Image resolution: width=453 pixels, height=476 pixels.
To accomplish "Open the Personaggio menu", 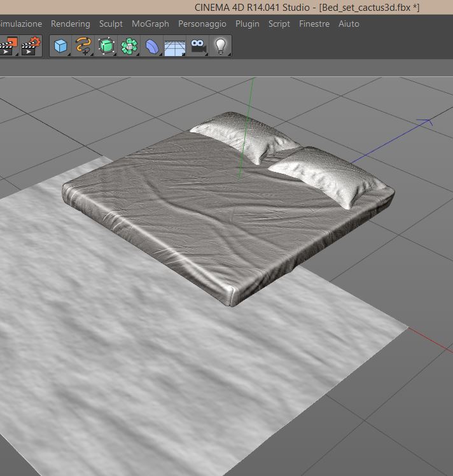I will point(202,24).
